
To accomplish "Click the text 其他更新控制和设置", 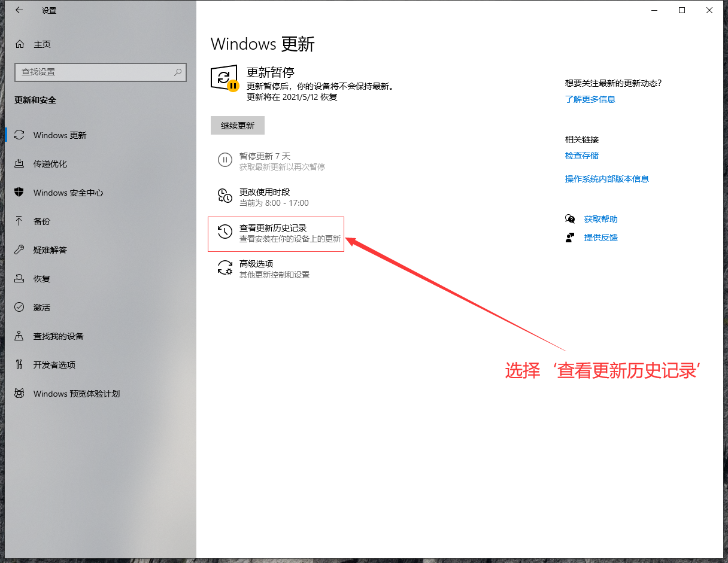I will [x=275, y=275].
